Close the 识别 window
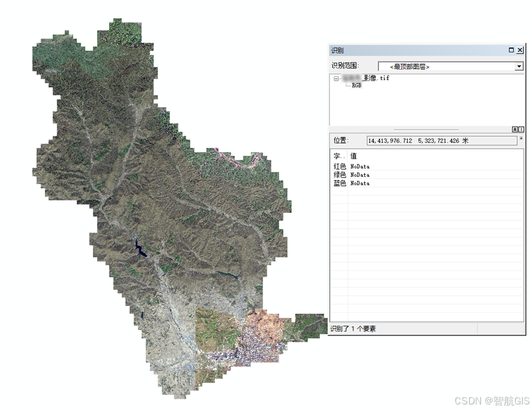This screenshot has width=532, height=410. (520, 50)
